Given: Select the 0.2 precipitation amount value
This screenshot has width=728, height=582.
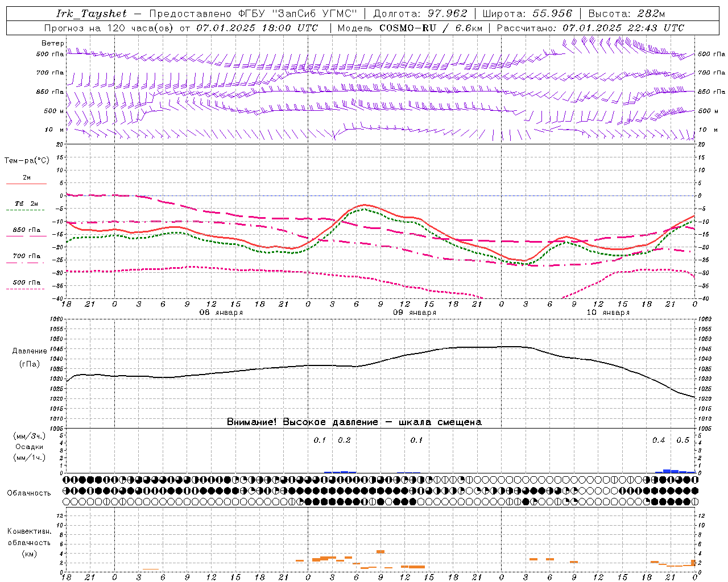Looking at the screenshot, I should click(x=344, y=440).
